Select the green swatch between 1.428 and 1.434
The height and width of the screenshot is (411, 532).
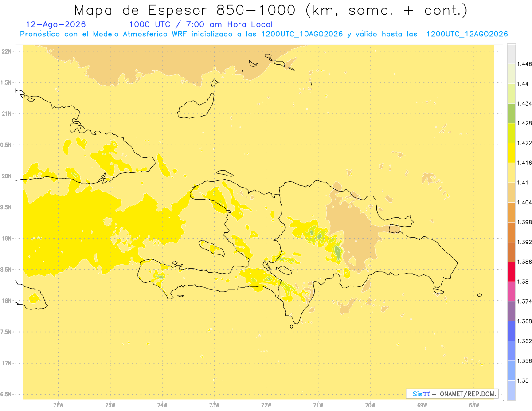tap(511, 113)
